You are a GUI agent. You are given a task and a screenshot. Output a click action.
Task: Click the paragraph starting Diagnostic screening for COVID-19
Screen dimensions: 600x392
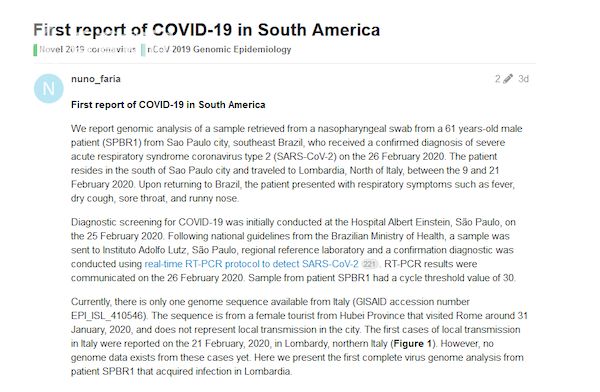click(293, 250)
